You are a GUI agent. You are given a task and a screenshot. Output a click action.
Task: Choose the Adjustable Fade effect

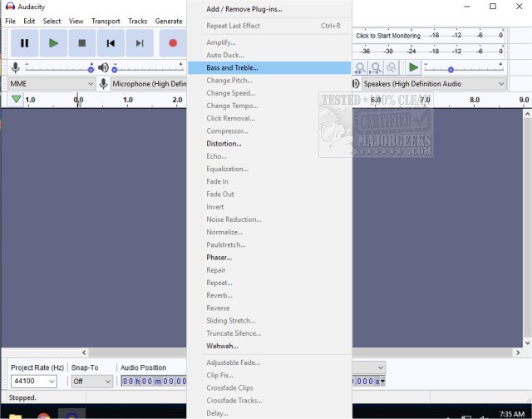[269, 362]
